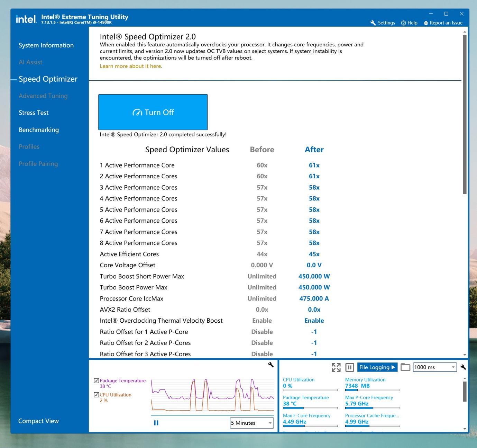Start File Logging
Viewport: 477px width, 448px height.
[x=377, y=367]
